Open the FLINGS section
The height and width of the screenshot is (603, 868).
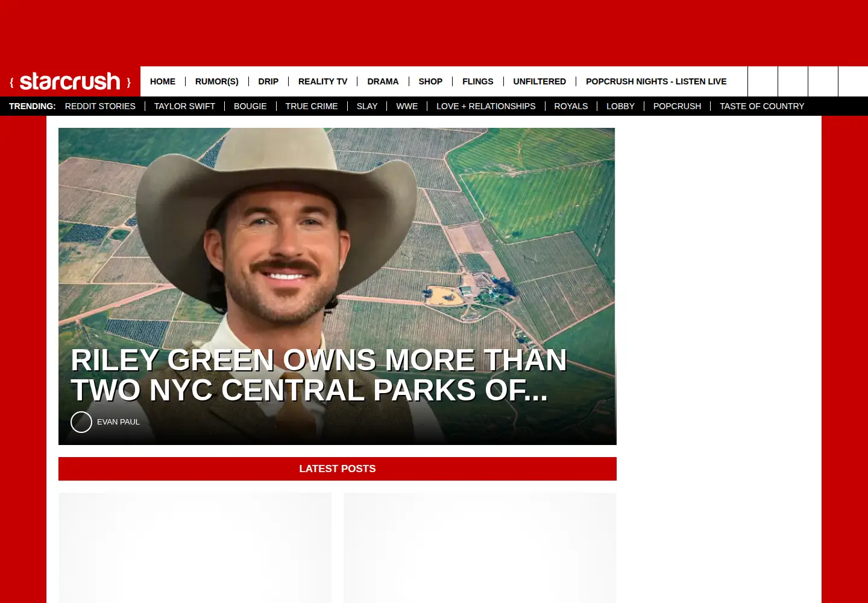coord(477,81)
